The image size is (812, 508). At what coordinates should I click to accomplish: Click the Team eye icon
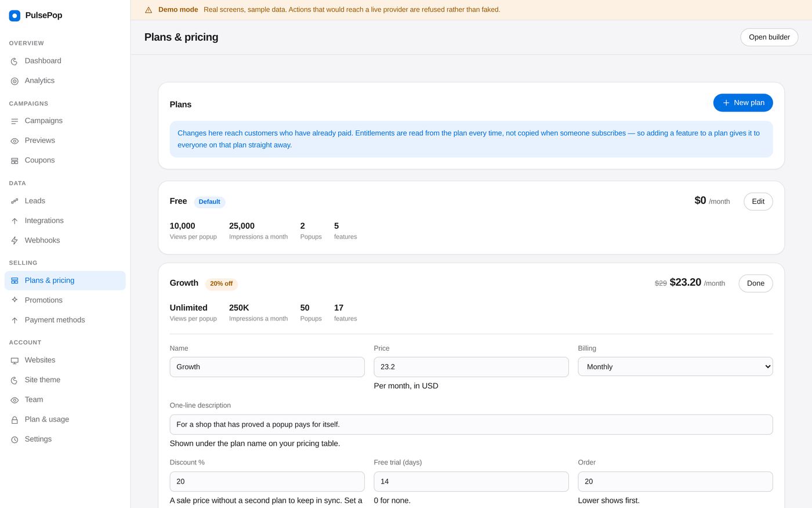[x=14, y=400]
